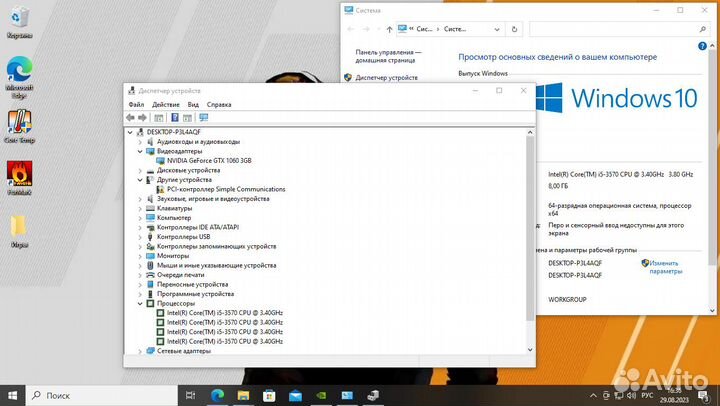The height and width of the screenshot is (406, 720).
Task: Collapse the Видеоадаптеры node
Action: pyautogui.click(x=140, y=152)
